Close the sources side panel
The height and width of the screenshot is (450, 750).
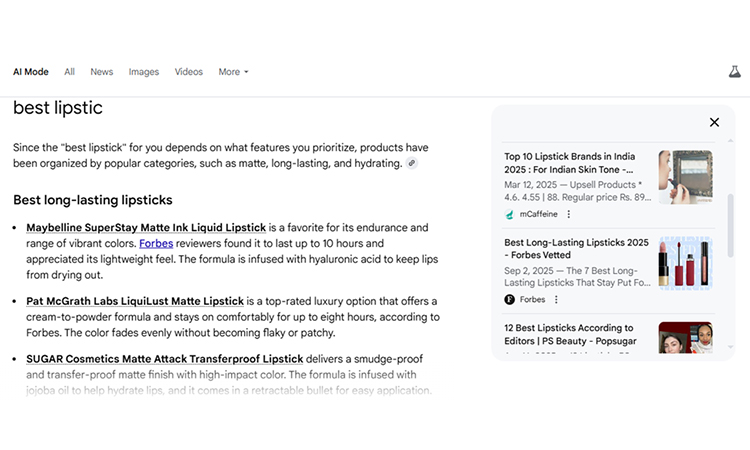714,122
